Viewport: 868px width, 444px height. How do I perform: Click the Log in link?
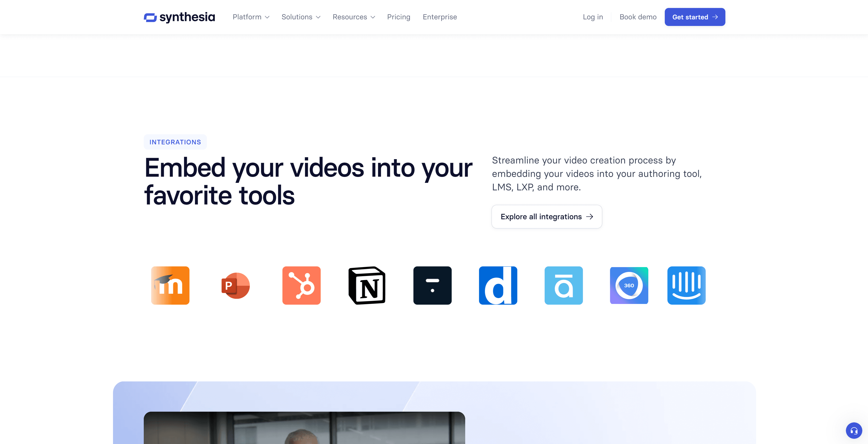coord(592,17)
